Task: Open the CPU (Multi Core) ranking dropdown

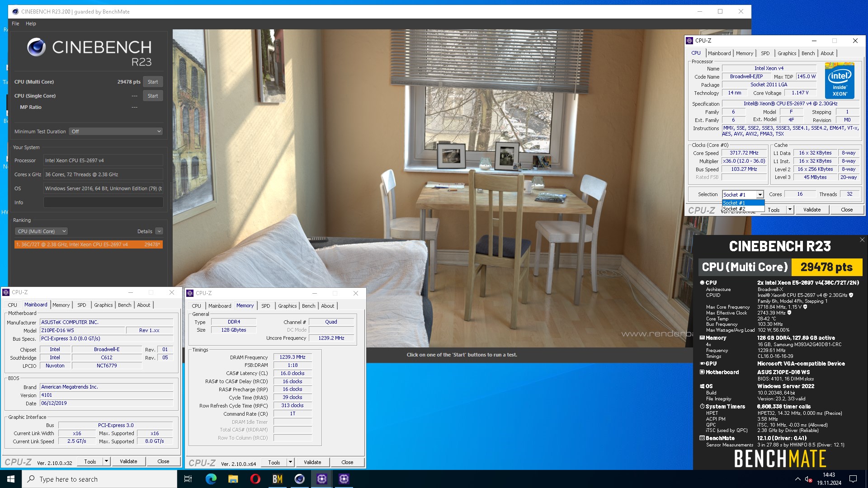Action: [41, 231]
